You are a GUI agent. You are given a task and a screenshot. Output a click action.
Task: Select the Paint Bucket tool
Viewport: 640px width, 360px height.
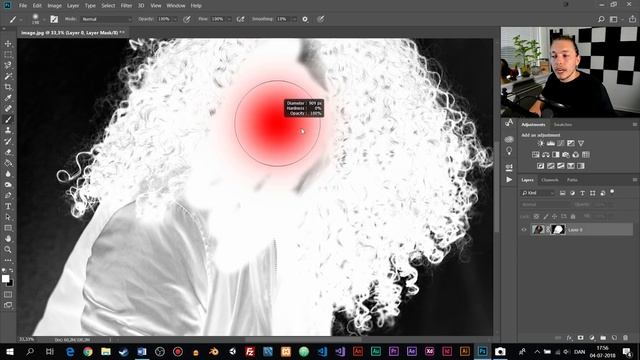pos(8,163)
